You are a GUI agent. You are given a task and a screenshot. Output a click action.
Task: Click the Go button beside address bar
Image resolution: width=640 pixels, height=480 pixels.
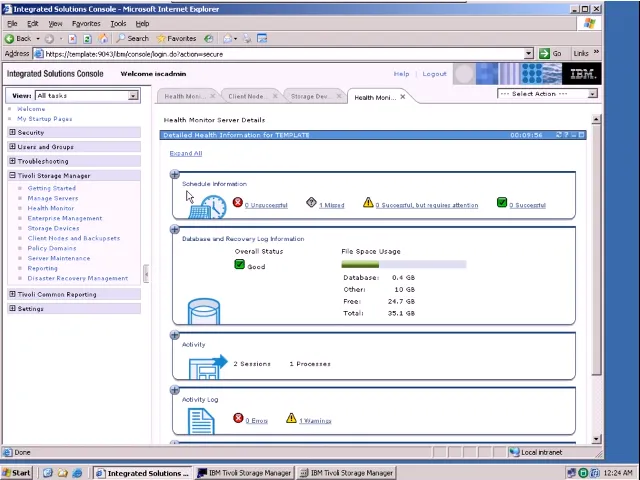coord(550,53)
